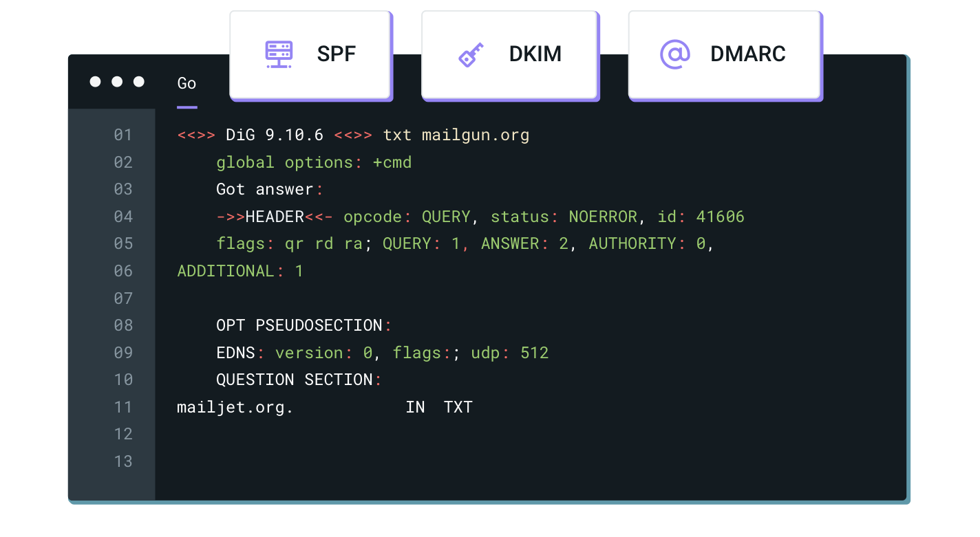
Task: Open the DMARC card
Action: [724, 54]
